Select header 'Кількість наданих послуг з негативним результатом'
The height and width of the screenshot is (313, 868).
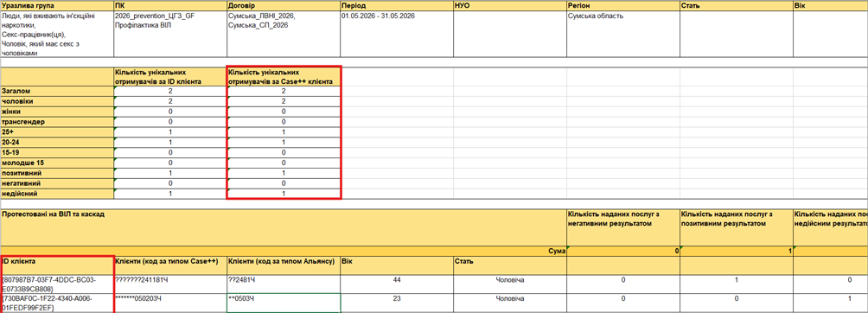(x=623, y=227)
